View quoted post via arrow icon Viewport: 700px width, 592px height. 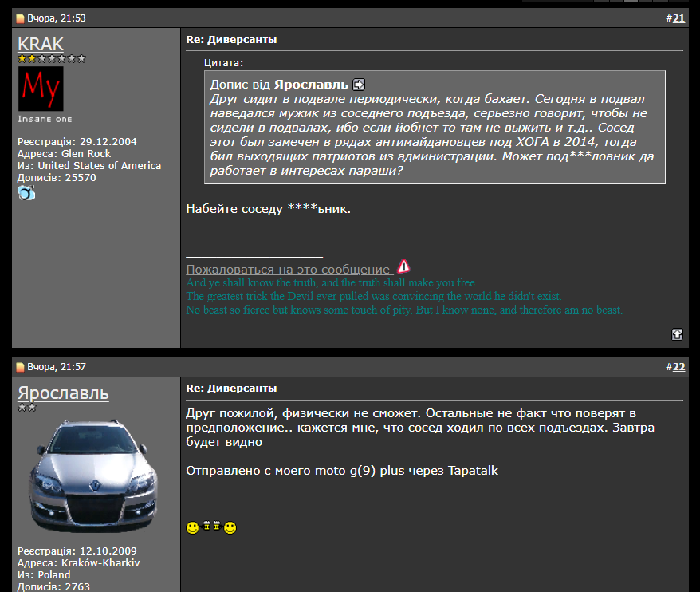coord(359,85)
